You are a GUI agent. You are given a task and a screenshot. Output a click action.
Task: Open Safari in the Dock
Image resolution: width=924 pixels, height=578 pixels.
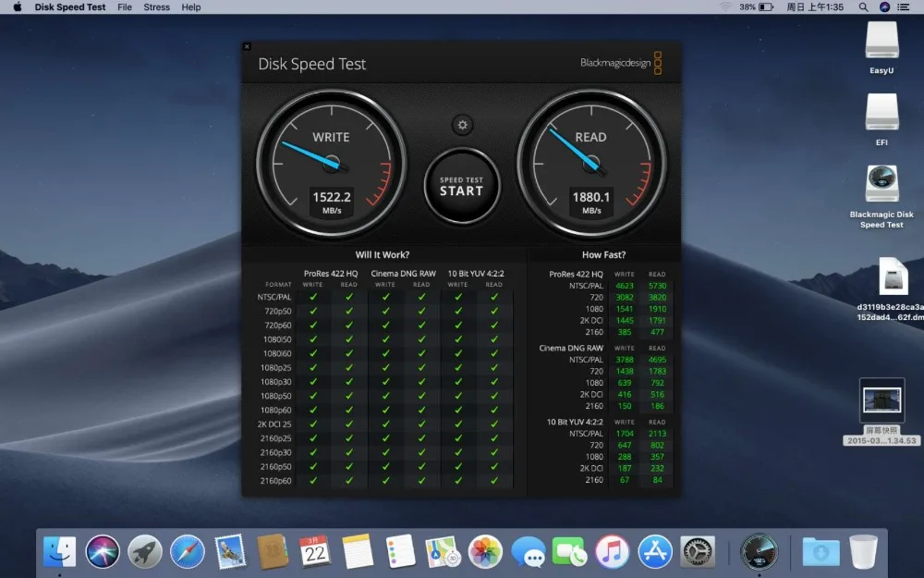point(188,553)
